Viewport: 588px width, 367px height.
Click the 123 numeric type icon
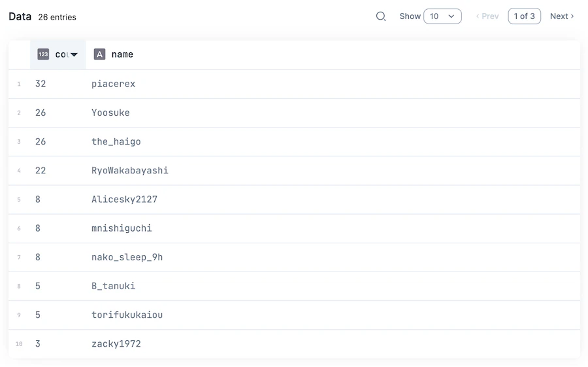[x=43, y=54]
